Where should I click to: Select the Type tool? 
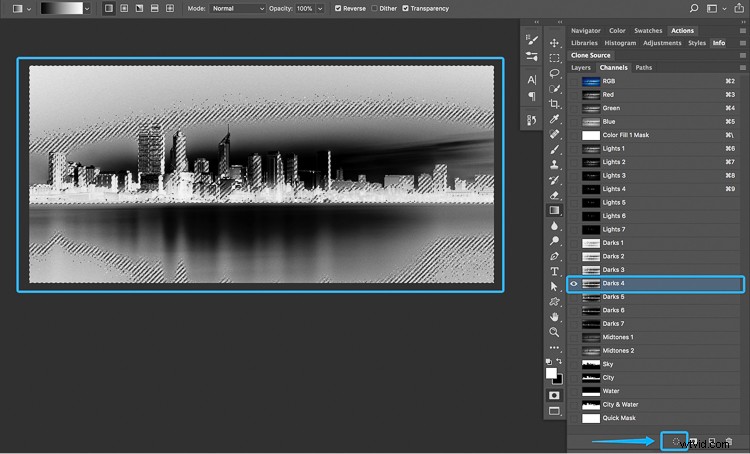pyautogui.click(x=554, y=271)
